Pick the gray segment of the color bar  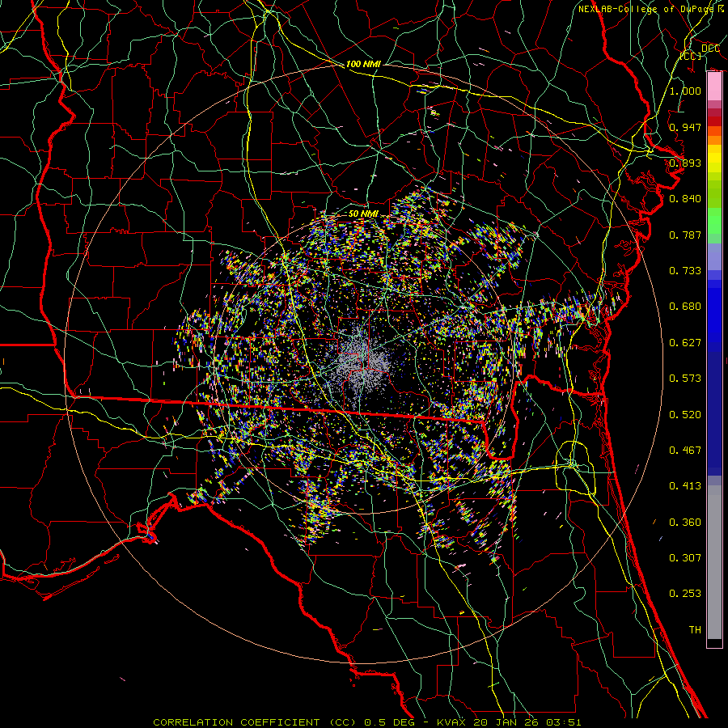(x=714, y=562)
